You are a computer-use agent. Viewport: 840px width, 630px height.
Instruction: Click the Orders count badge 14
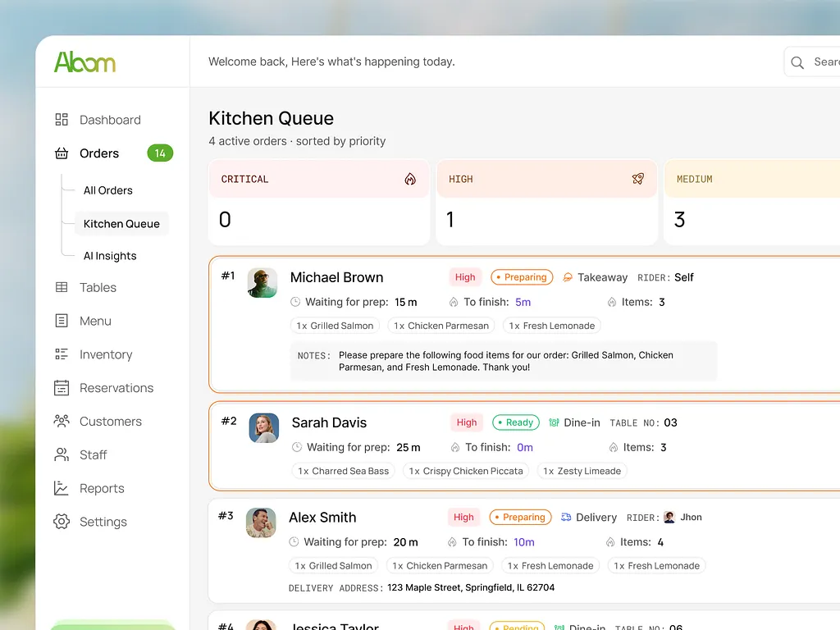pos(160,153)
